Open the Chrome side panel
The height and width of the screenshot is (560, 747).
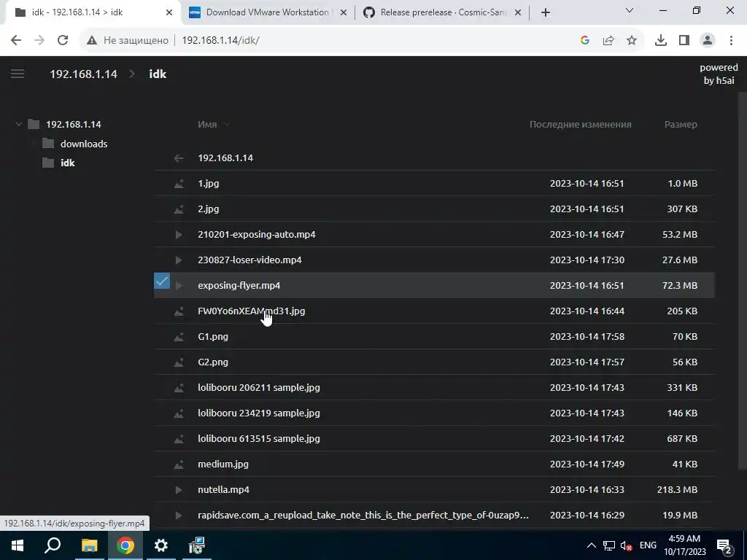684,41
